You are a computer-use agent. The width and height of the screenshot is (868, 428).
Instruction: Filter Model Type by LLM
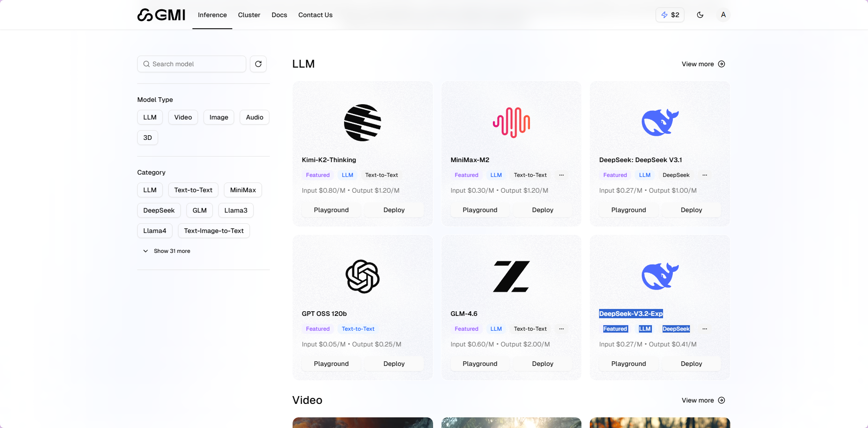pos(150,117)
